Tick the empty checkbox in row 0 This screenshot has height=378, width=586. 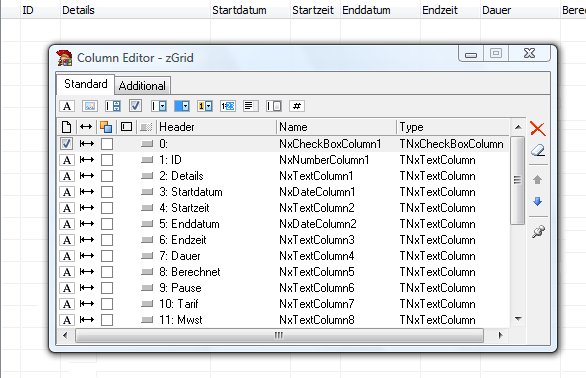click(x=107, y=144)
